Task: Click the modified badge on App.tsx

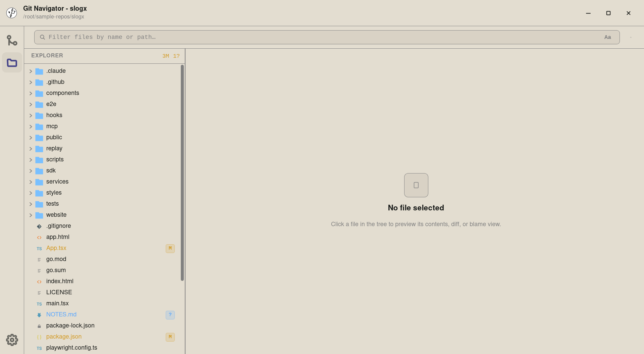Action: pyautogui.click(x=170, y=248)
